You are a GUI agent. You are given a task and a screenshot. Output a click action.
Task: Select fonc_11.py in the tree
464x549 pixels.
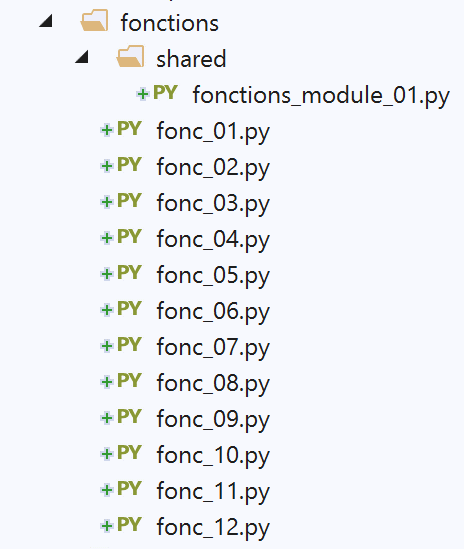coord(213,492)
